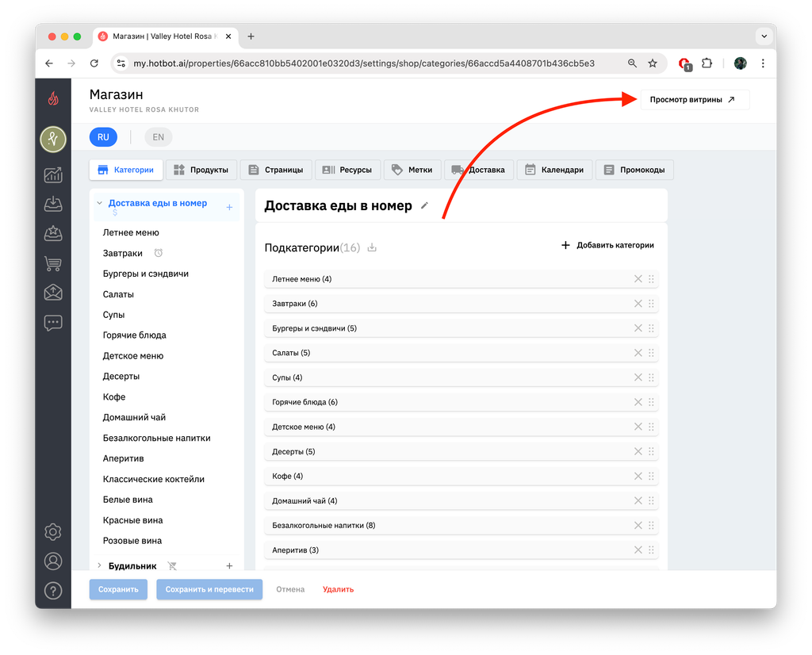812x655 pixels.
Task: Click the zoom magnifier icon in address bar
Action: pyautogui.click(x=632, y=63)
